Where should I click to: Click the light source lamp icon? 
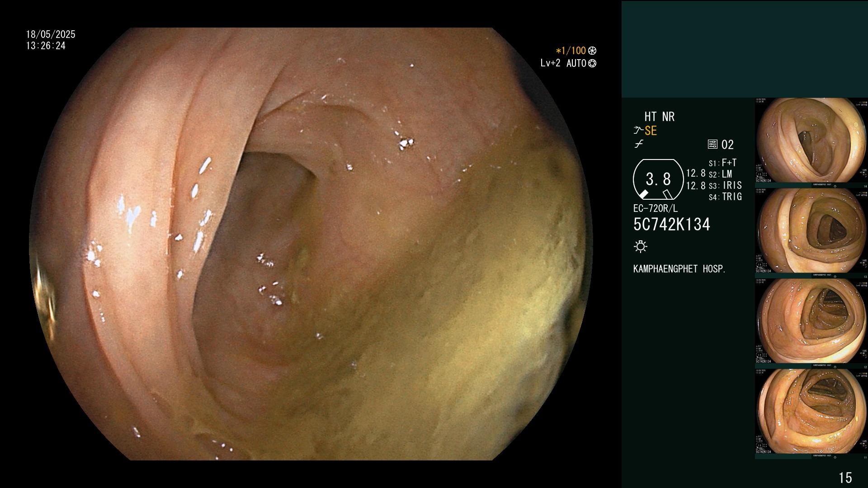[x=641, y=246]
